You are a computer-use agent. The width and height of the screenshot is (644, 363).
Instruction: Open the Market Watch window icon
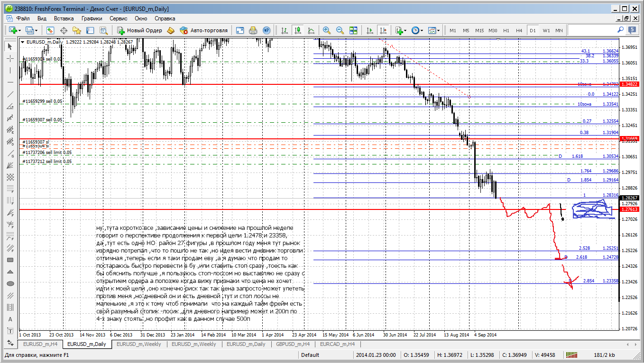[x=50, y=30]
